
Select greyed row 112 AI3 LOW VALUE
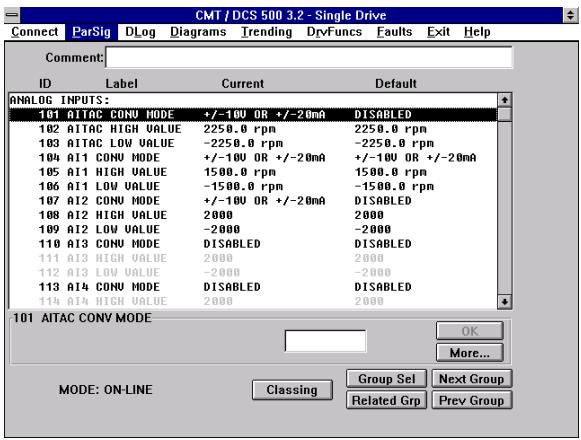point(253,272)
